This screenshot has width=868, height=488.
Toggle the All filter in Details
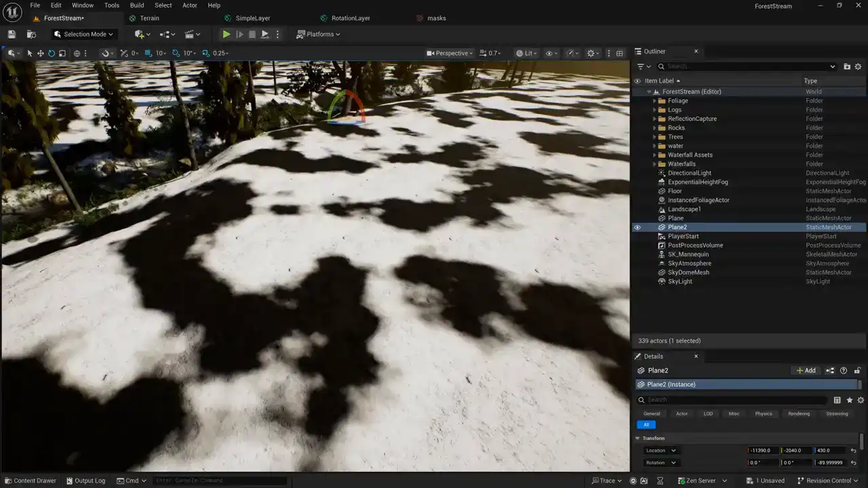pyautogui.click(x=646, y=425)
